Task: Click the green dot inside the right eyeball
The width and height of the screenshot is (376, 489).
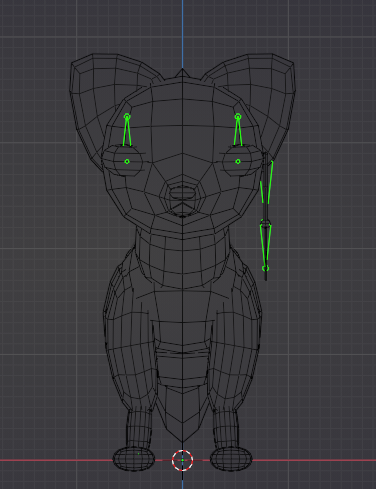Action: [238, 162]
